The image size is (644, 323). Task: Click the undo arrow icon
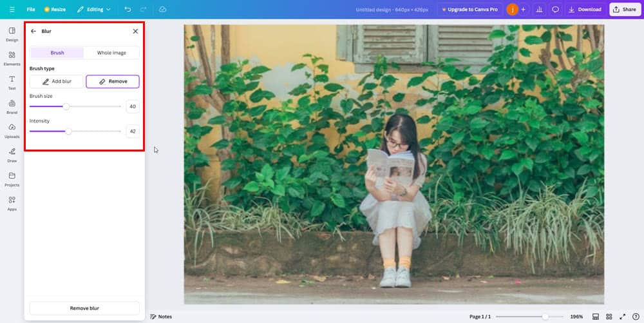pyautogui.click(x=128, y=9)
